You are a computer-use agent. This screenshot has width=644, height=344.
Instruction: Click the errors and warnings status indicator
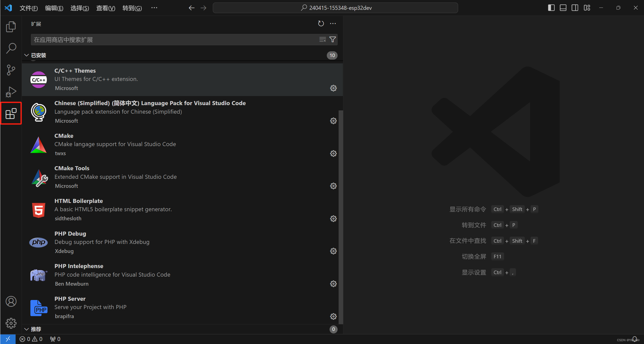click(31, 339)
